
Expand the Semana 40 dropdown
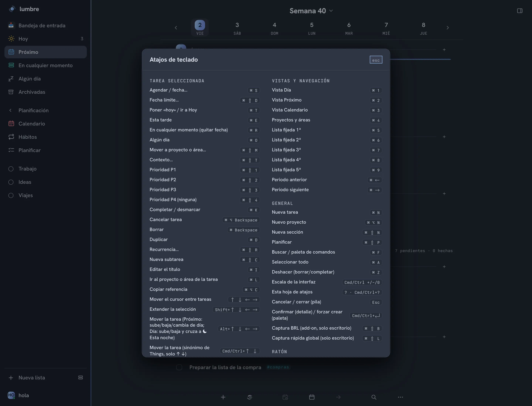311,11
